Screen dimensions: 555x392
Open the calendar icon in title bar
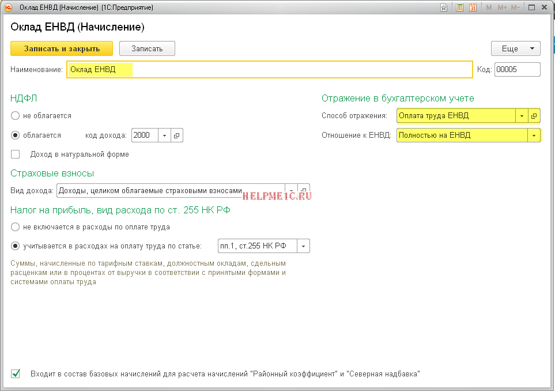pos(473,7)
